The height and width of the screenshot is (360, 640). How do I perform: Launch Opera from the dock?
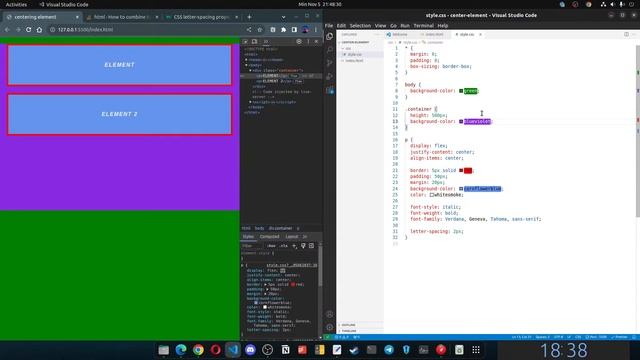216,350
